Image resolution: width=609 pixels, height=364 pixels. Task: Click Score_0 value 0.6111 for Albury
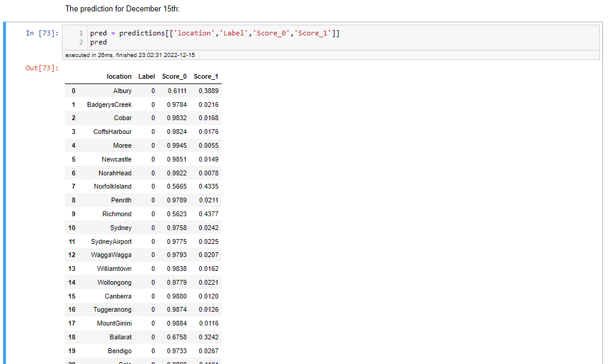click(x=177, y=91)
